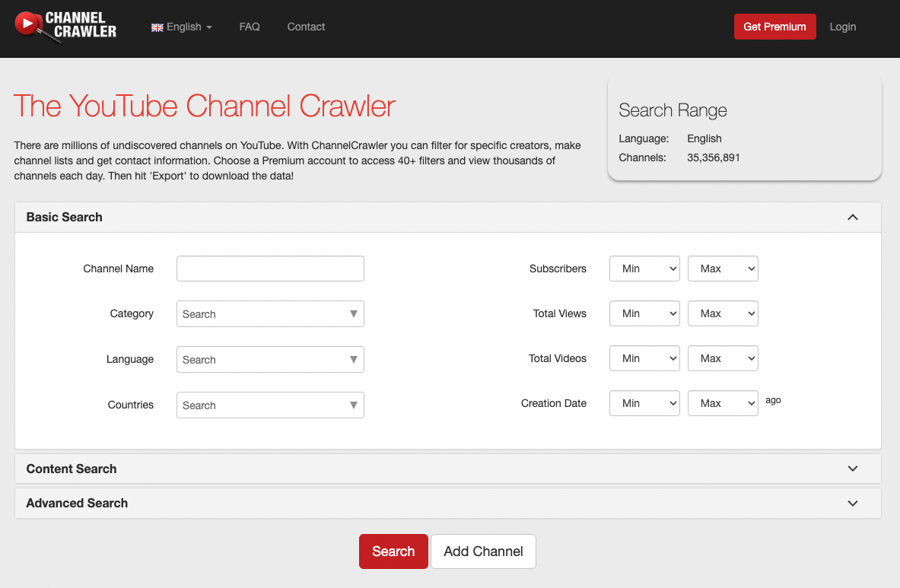Click the Login link
This screenshot has width=900, height=588.
point(842,27)
